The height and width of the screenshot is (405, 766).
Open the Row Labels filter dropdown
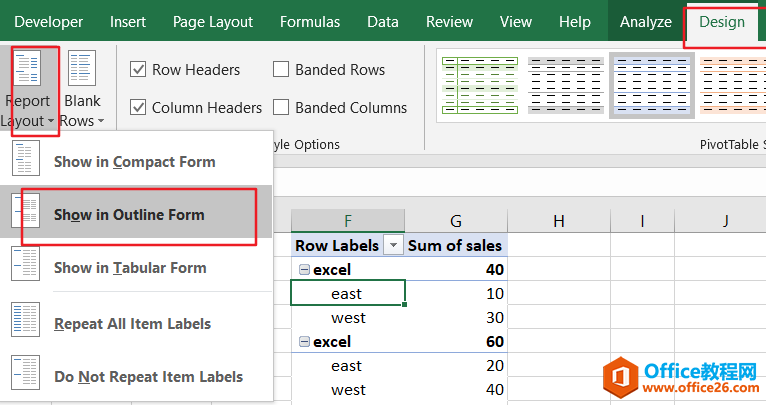coord(394,246)
